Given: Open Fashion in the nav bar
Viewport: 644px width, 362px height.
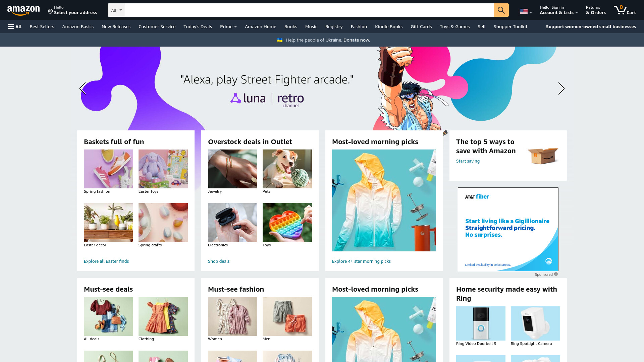Looking at the screenshot, I should 359,26.
